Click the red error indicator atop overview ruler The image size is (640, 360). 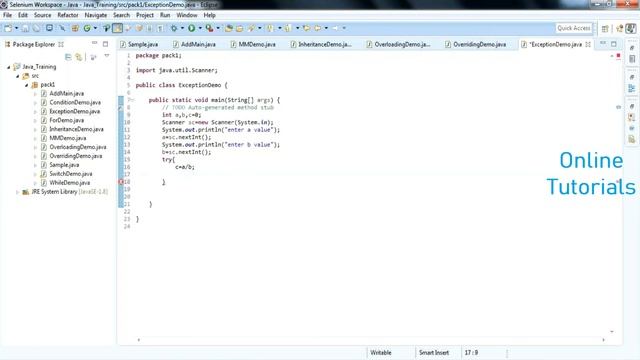618,56
